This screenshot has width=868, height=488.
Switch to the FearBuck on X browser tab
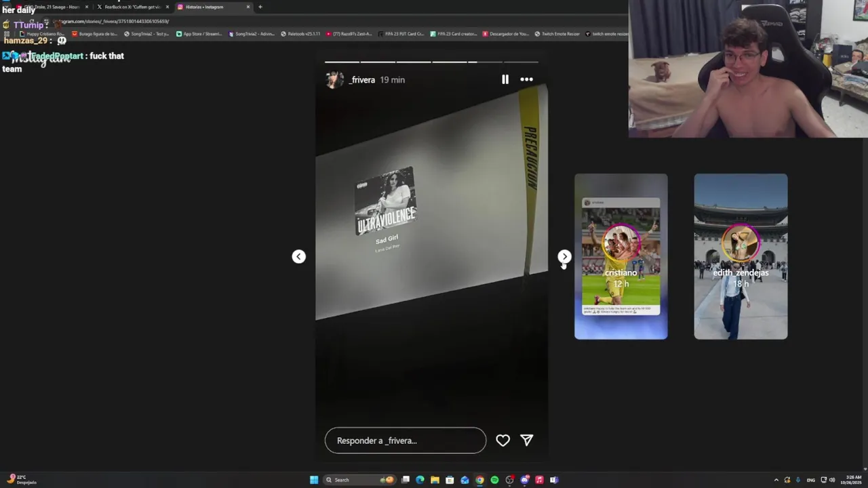pos(132,7)
